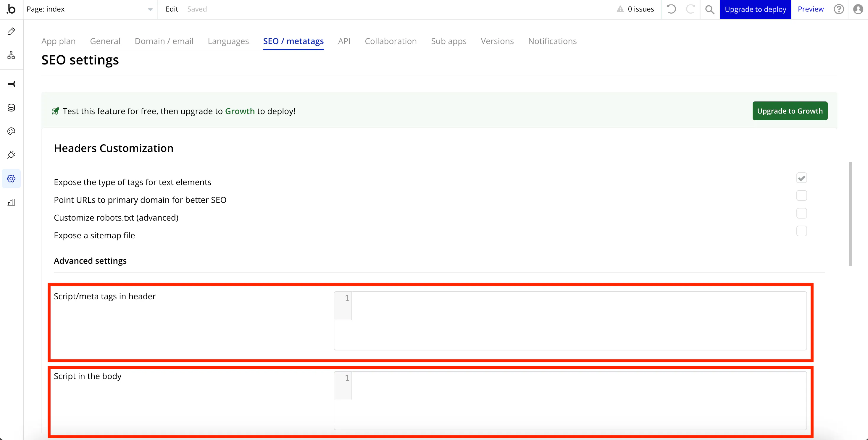Click the 0 issues indicator text
The width and height of the screenshot is (868, 440).
pos(640,9)
